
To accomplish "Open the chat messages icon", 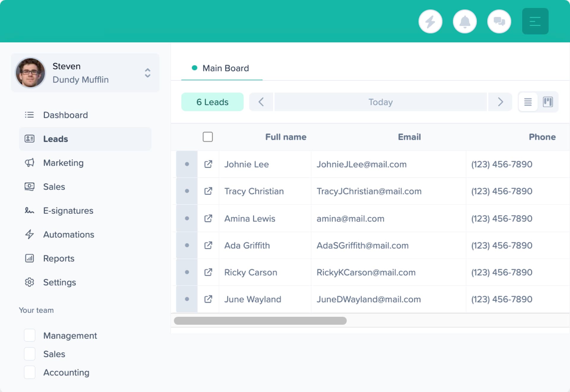I will pos(499,21).
